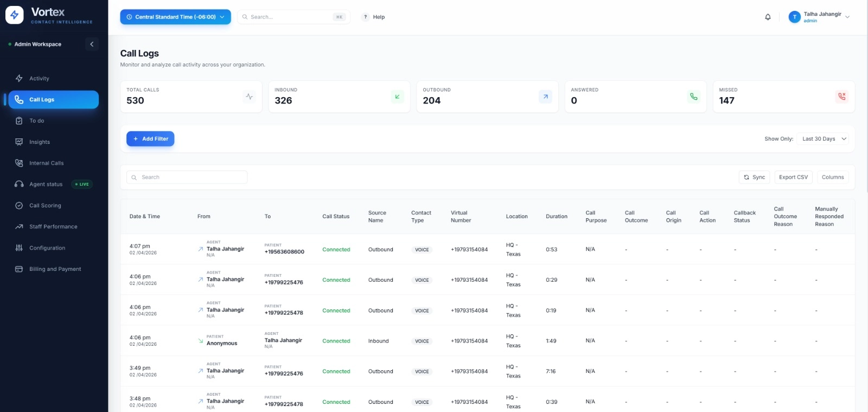Click the phone number +19563608600
Image resolution: width=868 pixels, height=412 pixels.
point(284,252)
